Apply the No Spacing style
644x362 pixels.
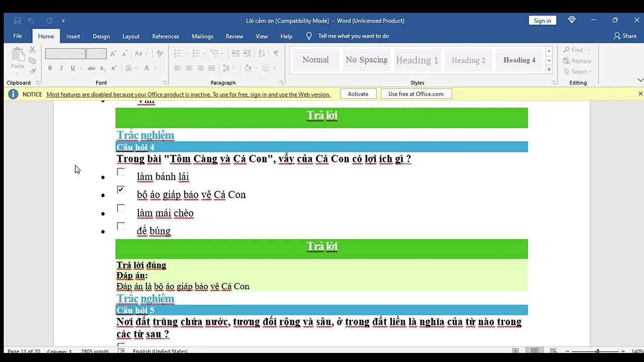coord(367,60)
